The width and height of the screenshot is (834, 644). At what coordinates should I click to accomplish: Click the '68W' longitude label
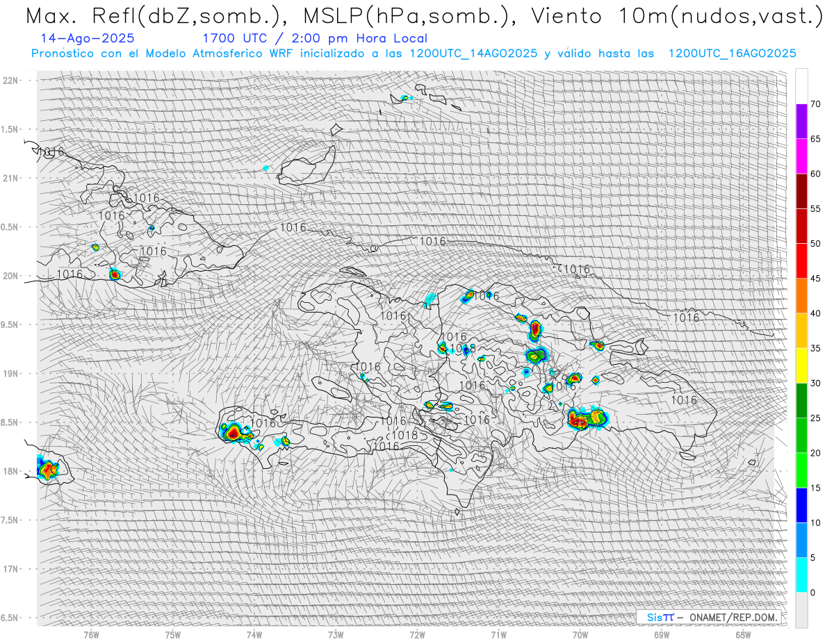(743, 634)
